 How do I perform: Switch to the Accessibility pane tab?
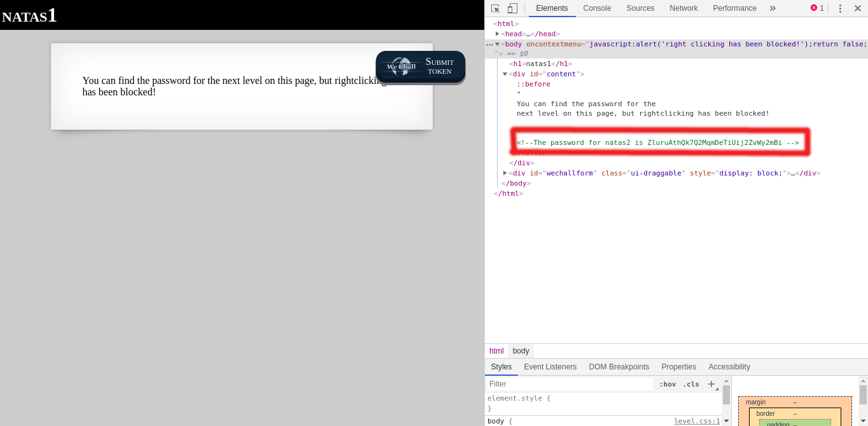(729, 367)
